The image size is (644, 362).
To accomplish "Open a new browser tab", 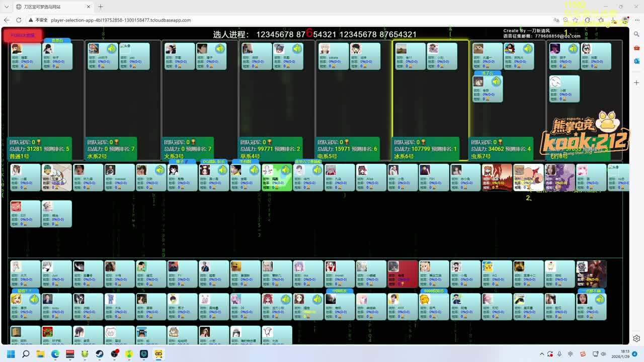I will [101, 7].
